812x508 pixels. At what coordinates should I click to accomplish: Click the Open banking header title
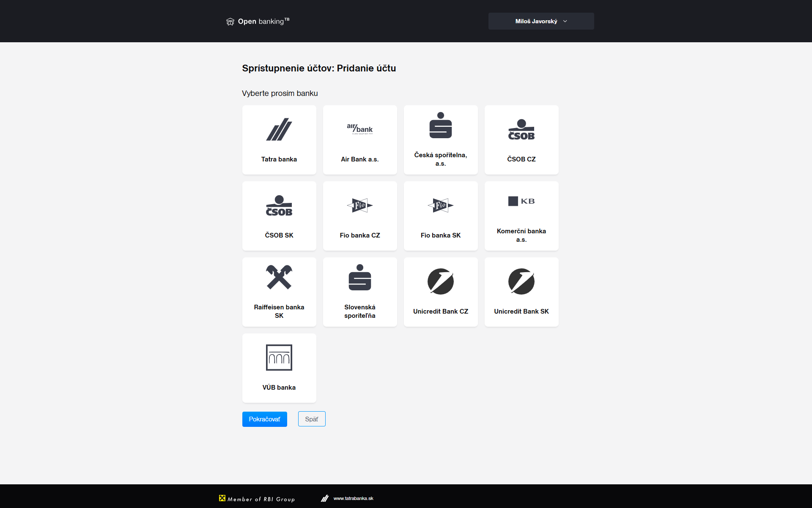click(263, 21)
